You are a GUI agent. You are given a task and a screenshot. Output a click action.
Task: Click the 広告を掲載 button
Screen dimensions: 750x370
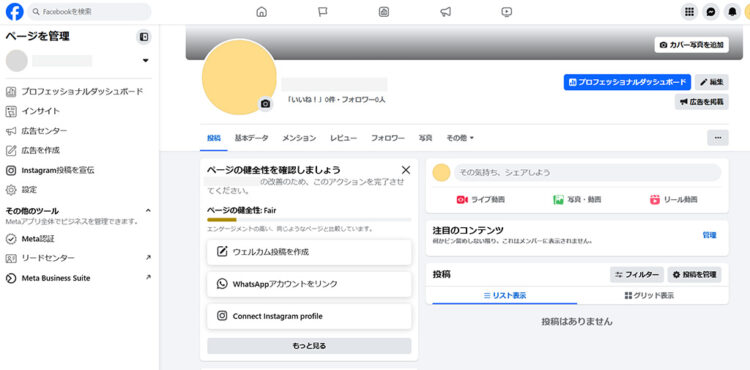click(x=702, y=102)
